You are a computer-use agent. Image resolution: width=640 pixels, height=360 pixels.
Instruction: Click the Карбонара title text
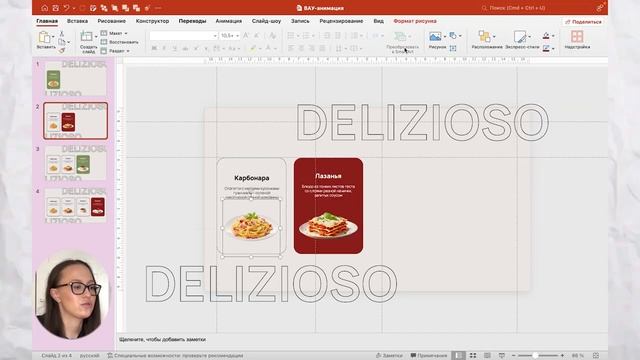251,178
